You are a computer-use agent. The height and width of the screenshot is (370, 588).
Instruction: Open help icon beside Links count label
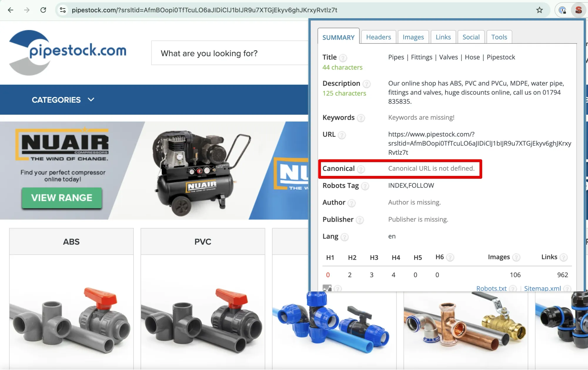tap(563, 258)
